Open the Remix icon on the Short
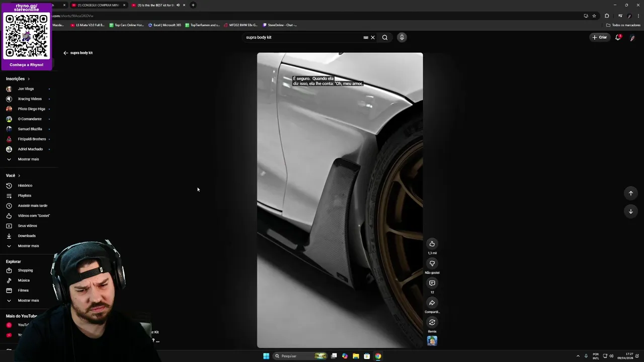Image resolution: width=644 pixels, height=362 pixels. 432,322
